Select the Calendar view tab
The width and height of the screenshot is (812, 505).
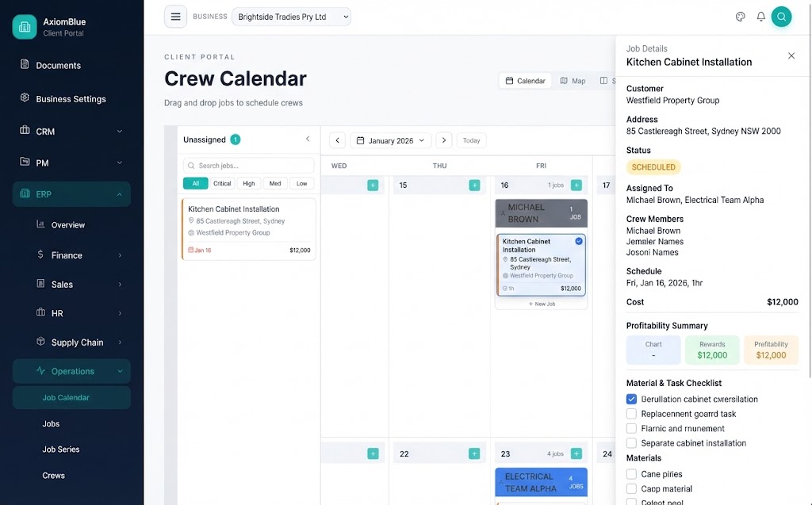pos(527,80)
